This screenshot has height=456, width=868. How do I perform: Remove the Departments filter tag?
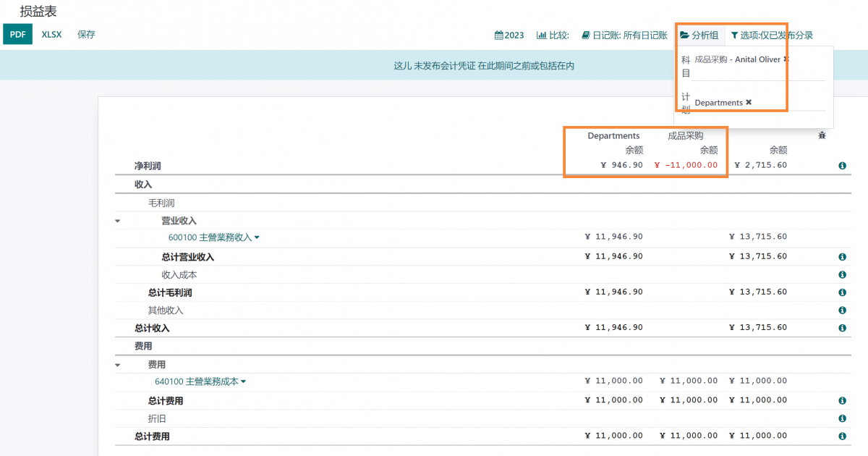748,102
